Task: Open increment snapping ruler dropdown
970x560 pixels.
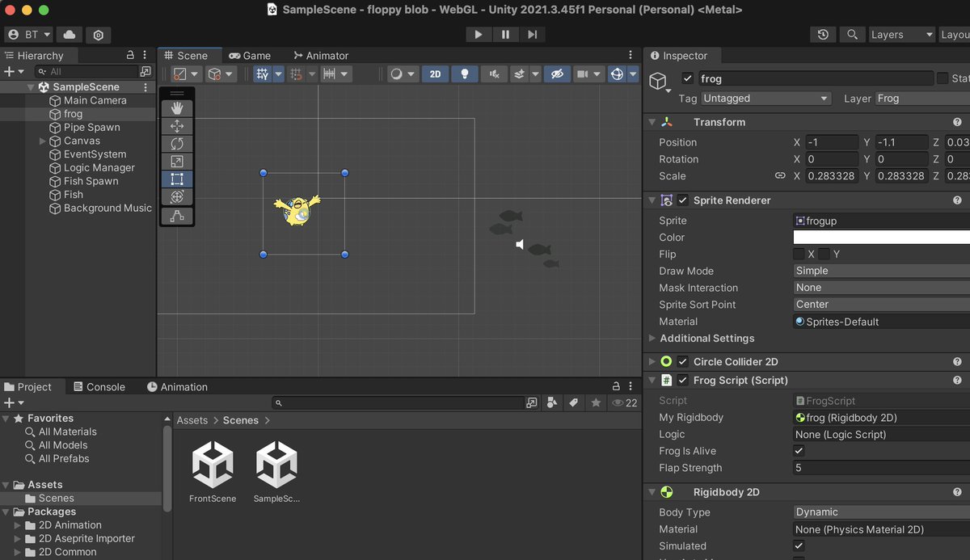Action: [335, 74]
